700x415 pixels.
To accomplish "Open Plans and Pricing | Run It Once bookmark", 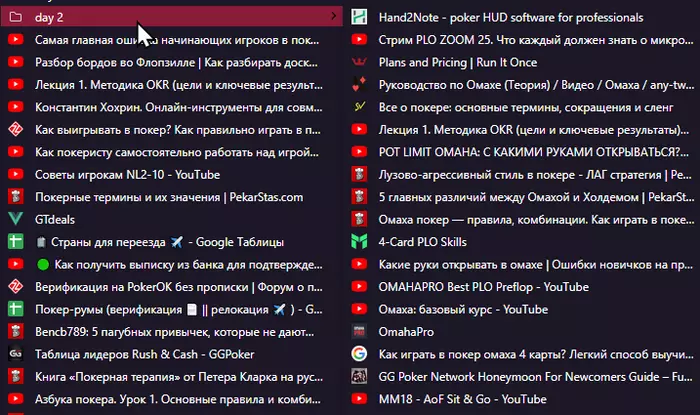I will 522,62.
